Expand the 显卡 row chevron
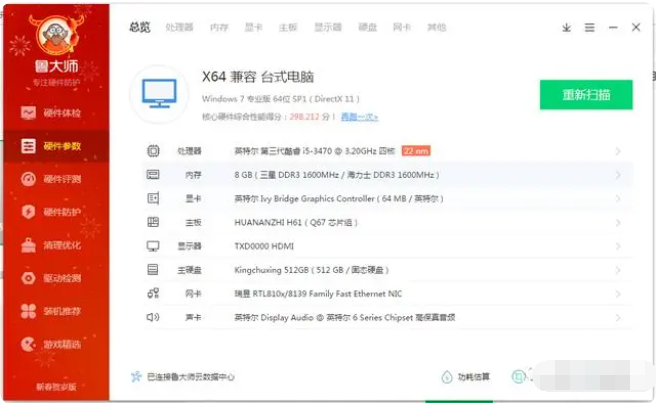656x403 pixels. point(618,199)
